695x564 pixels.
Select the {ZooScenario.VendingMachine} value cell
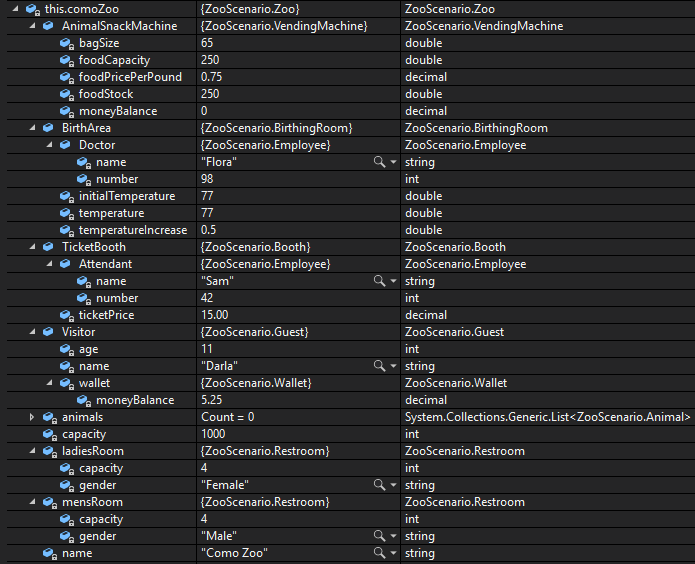pos(284,26)
